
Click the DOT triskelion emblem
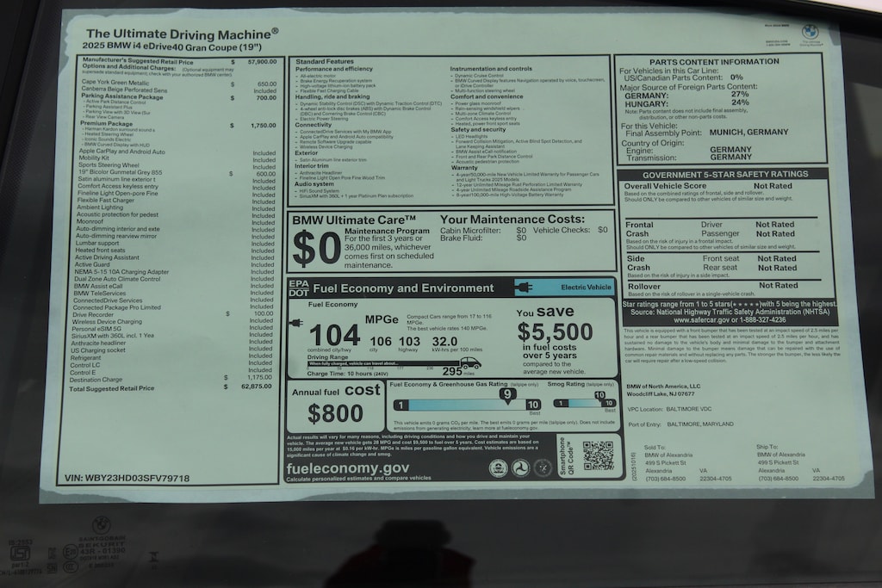coord(521,468)
